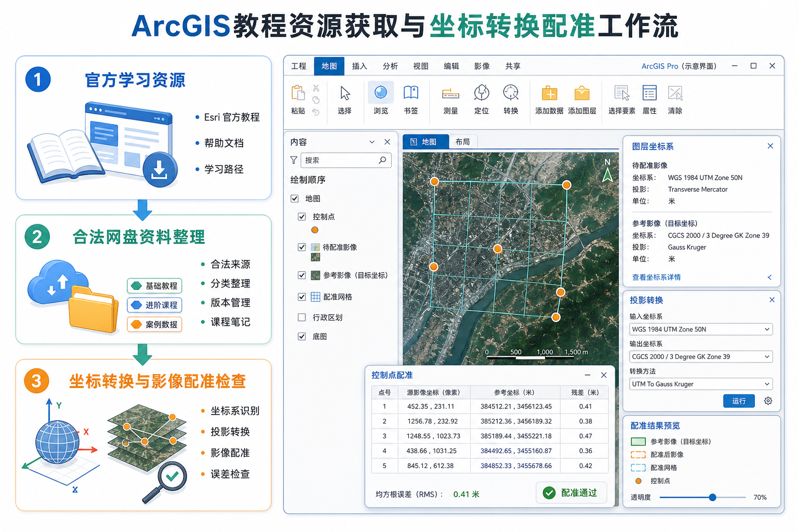Open the 查看坐标系详情 link

pyautogui.click(x=656, y=277)
